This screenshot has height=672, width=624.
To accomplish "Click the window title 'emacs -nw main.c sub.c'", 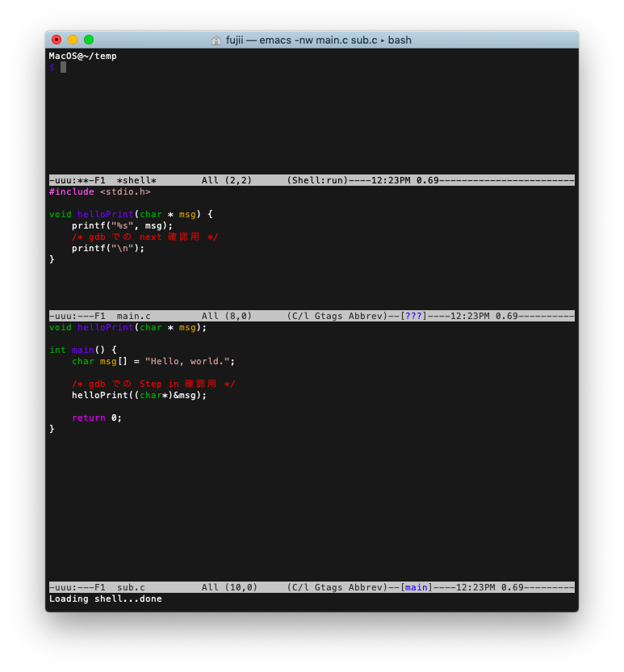I will (318, 40).
